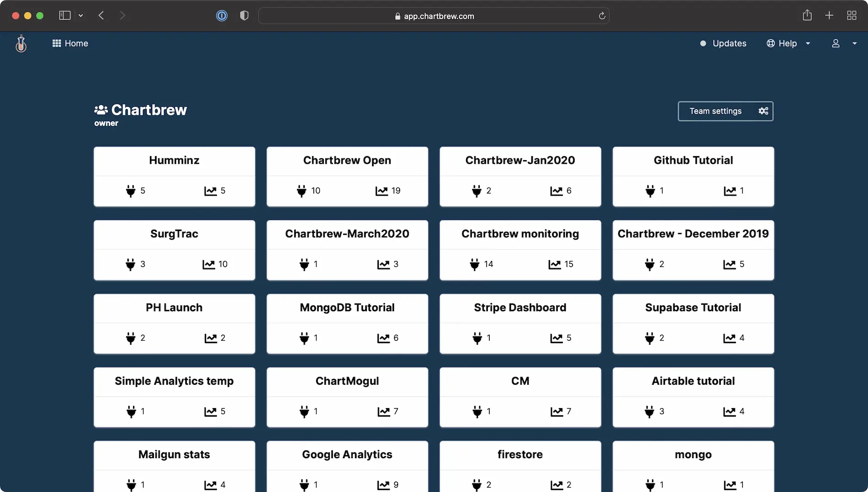Click the chart icon in Chartbrew monitoring

(555, 264)
